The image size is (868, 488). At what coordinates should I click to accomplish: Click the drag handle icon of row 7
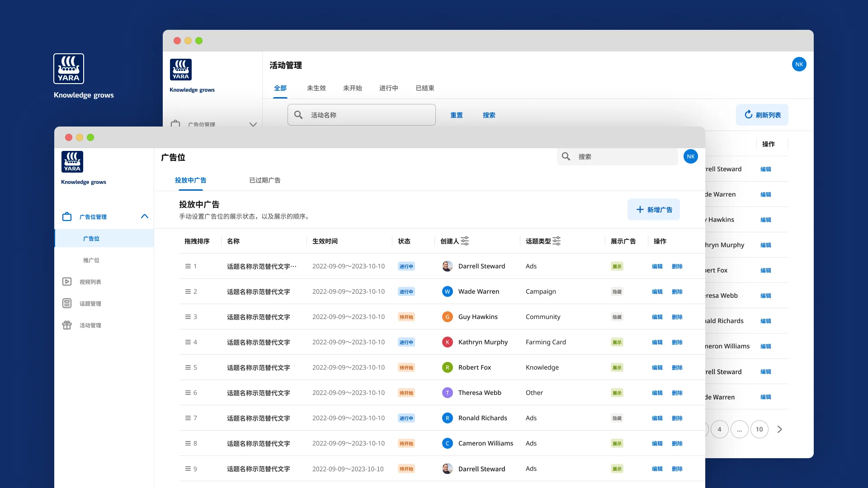(188, 418)
